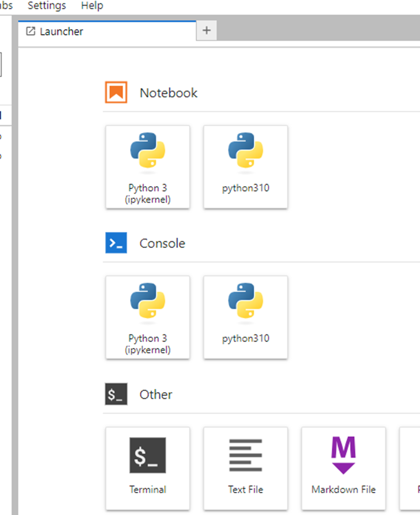Open a new Terminal
Screen dimensions: 420x515
click(x=148, y=468)
